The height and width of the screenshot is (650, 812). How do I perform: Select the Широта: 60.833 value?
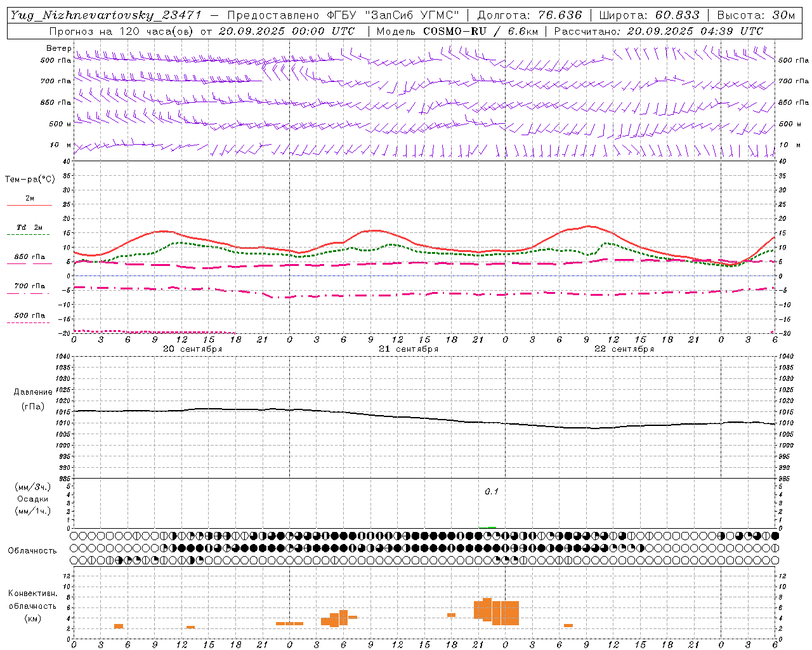tap(650, 15)
